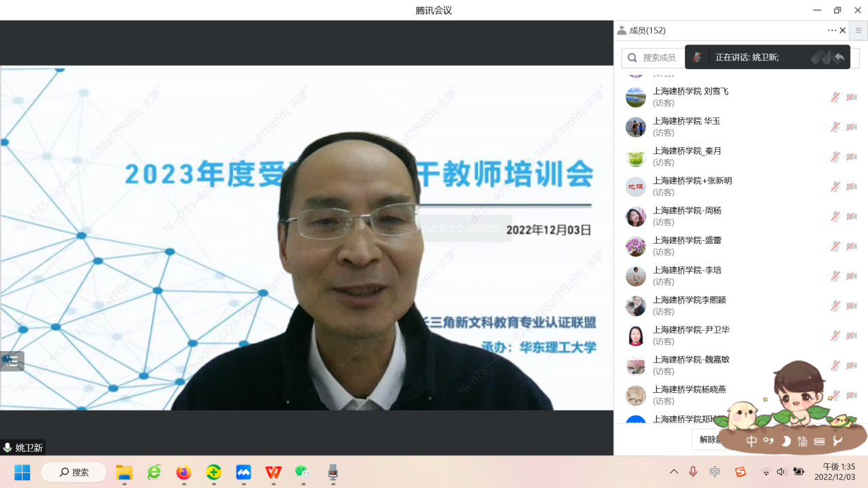Open the volume control in system tray
This screenshot has width=868, height=488.
click(x=781, y=472)
